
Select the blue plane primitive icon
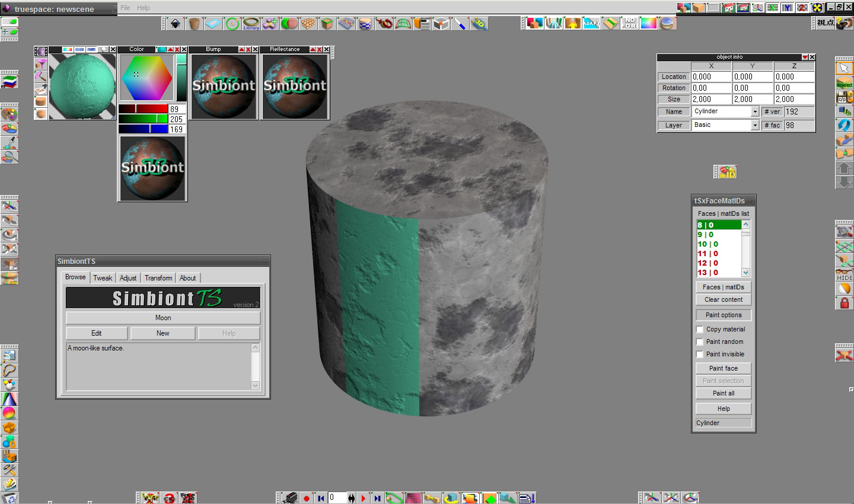point(213,24)
